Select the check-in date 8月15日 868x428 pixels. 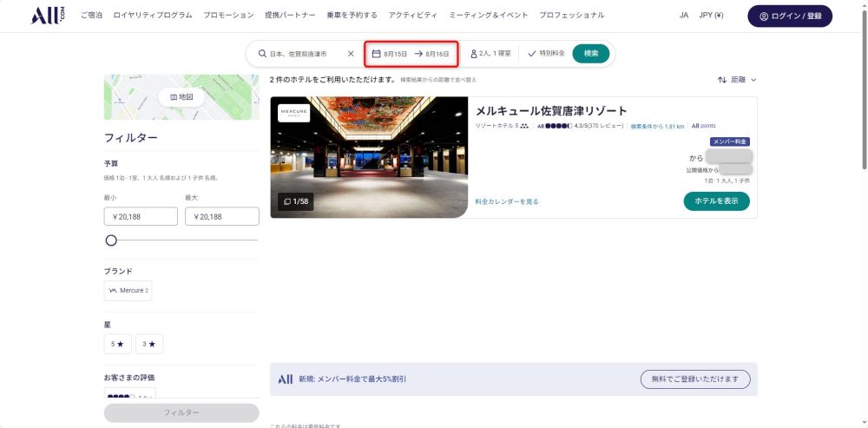[x=395, y=54]
